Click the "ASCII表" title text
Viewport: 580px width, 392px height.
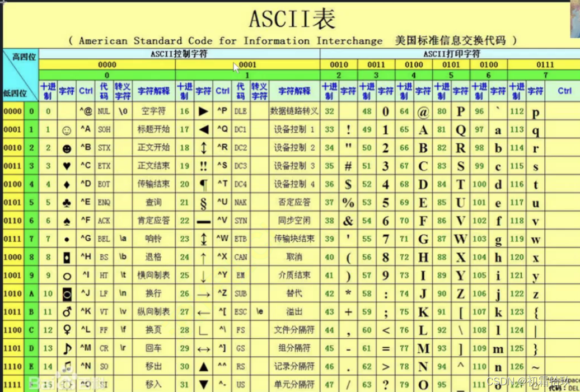pos(292,19)
